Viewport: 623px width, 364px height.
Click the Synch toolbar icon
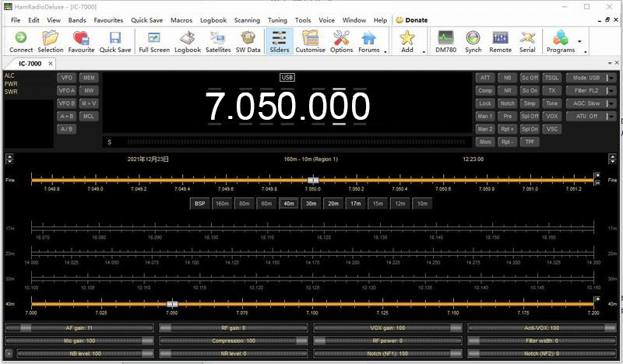point(473,41)
